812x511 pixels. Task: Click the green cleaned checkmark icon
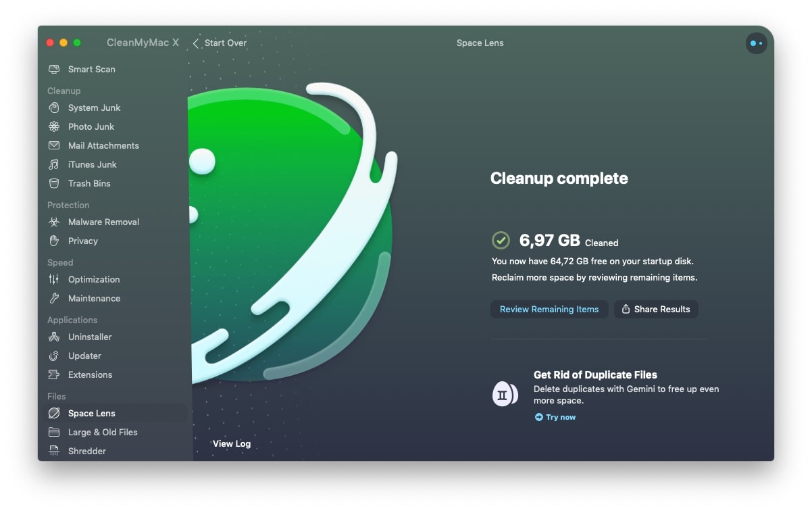pos(501,240)
